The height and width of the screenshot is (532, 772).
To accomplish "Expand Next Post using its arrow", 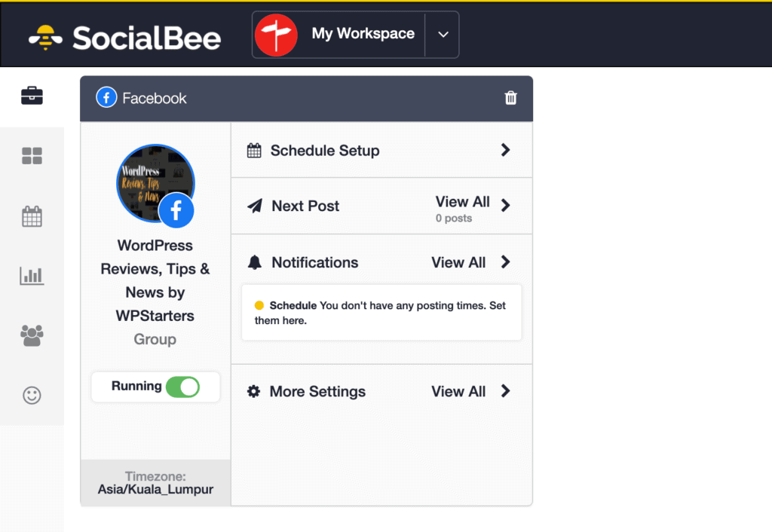I will [505, 205].
